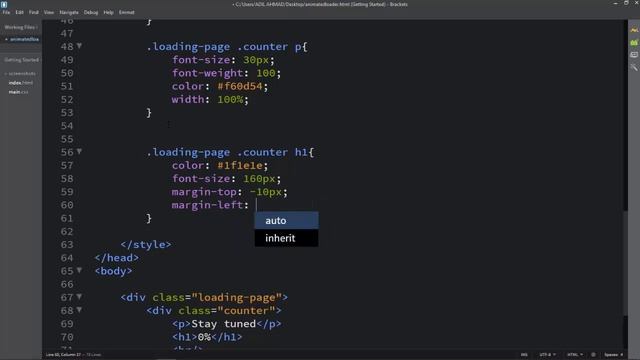The image size is (640, 360).
Task: Collapse the code block at line 56
Action: tap(80, 151)
